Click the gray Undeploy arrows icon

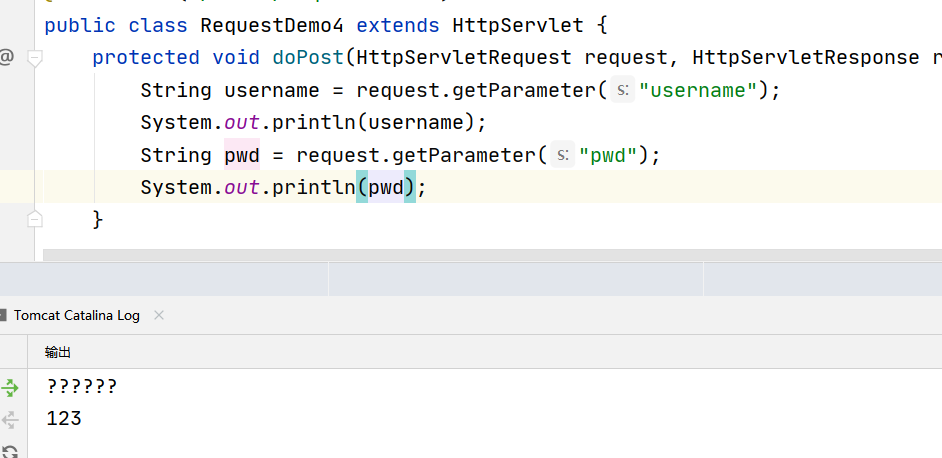click(10, 420)
